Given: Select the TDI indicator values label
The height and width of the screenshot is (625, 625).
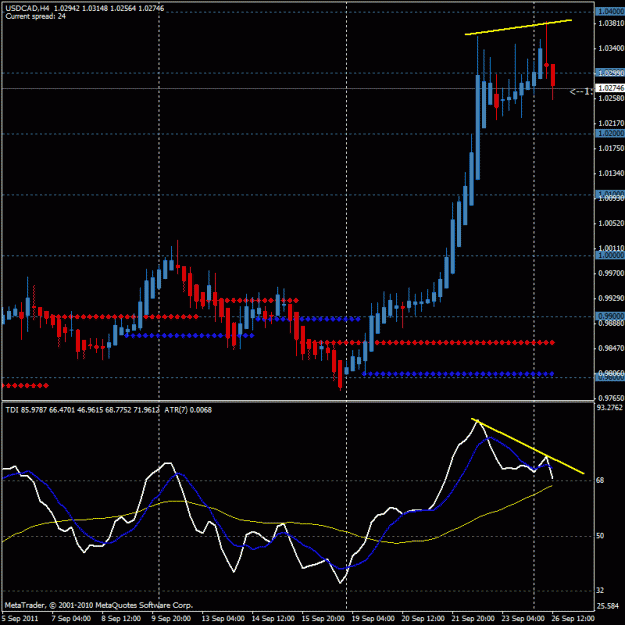Looking at the screenshot, I should pos(82,410).
